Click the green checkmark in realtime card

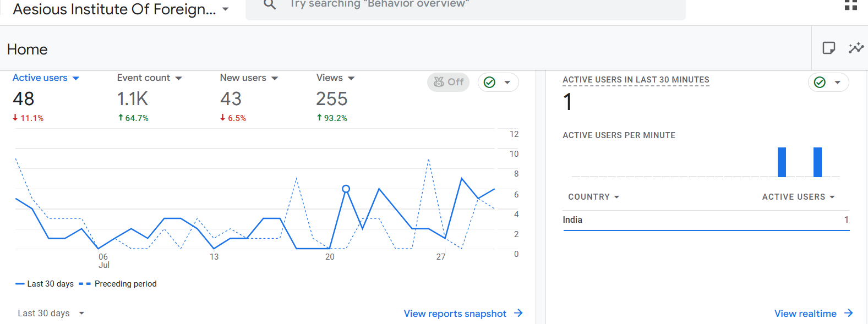tap(820, 83)
